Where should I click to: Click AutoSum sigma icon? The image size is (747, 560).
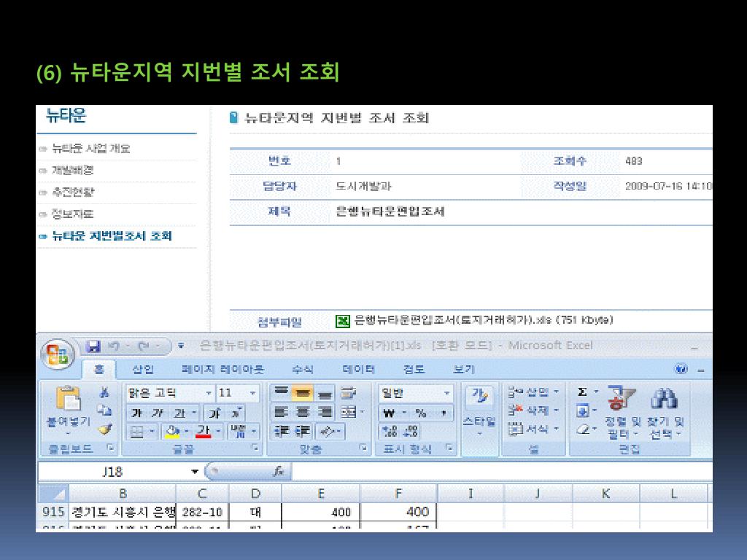coord(582,392)
